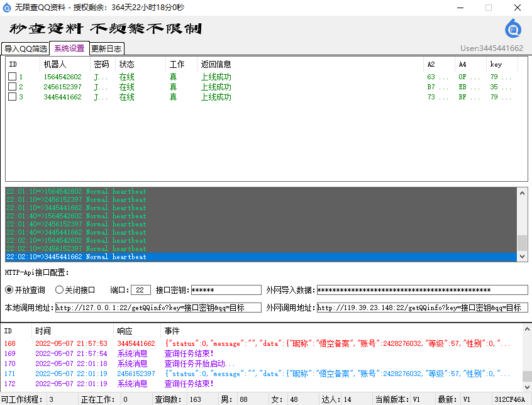Click the 外网调用地址 URL field

pyautogui.click(x=422, y=308)
